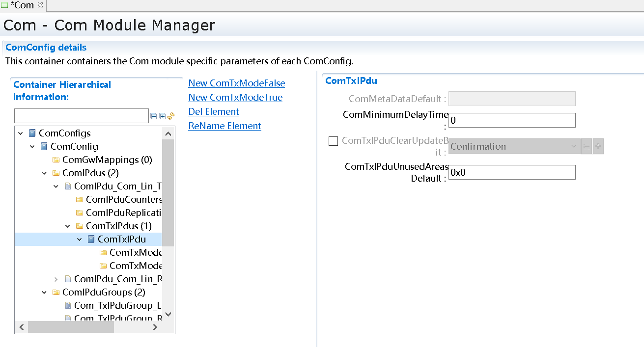The width and height of the screenshot is (644, 347).
Task: Expand the ComIPdu_Com_Lin_R tree node
Action: click(56, 279)
